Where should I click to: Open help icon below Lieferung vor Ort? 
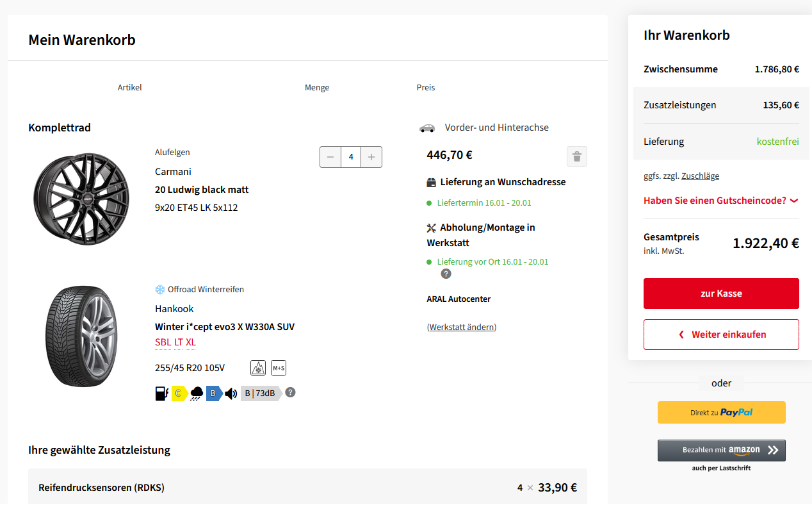coord(446,274)
